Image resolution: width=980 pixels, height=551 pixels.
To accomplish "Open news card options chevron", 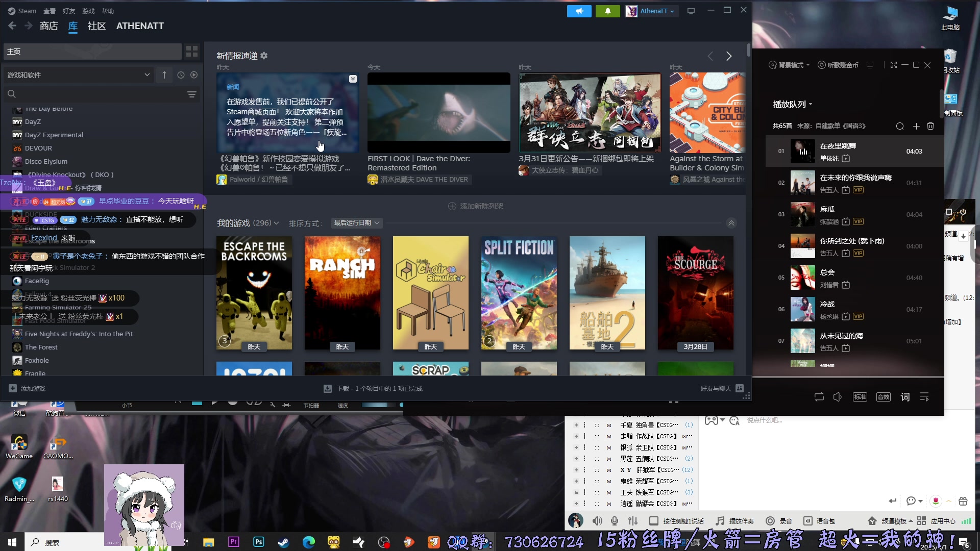I will coord(353,79).
